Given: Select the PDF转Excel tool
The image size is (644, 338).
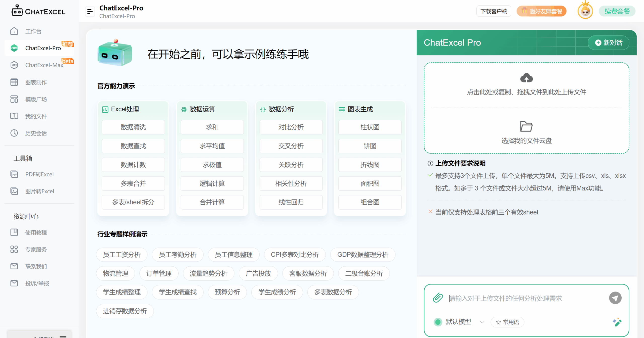Looking at the screenshot, I should point(14,174).
